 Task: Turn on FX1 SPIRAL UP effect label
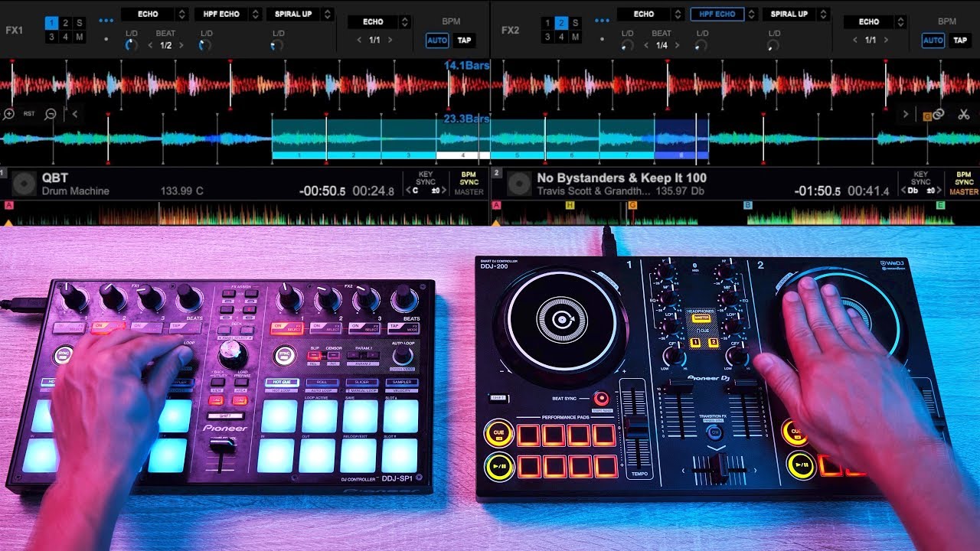coord(294,14)
